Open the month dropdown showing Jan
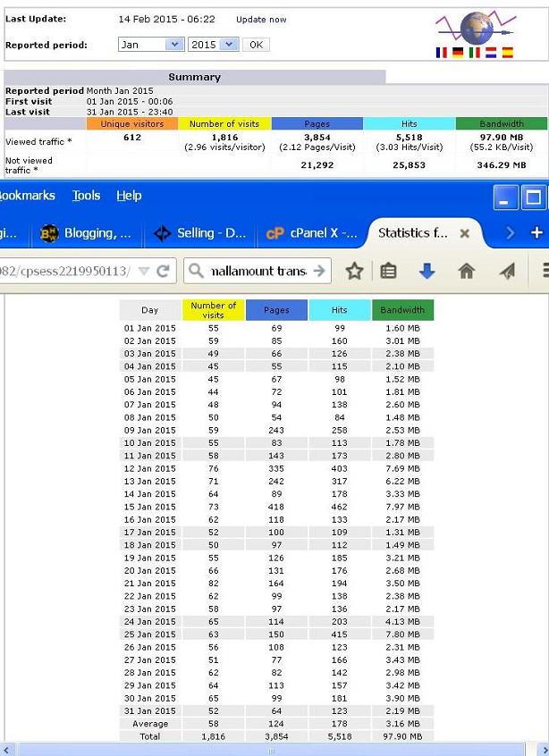This screenshot has width=549, height=756. [150, 45]
